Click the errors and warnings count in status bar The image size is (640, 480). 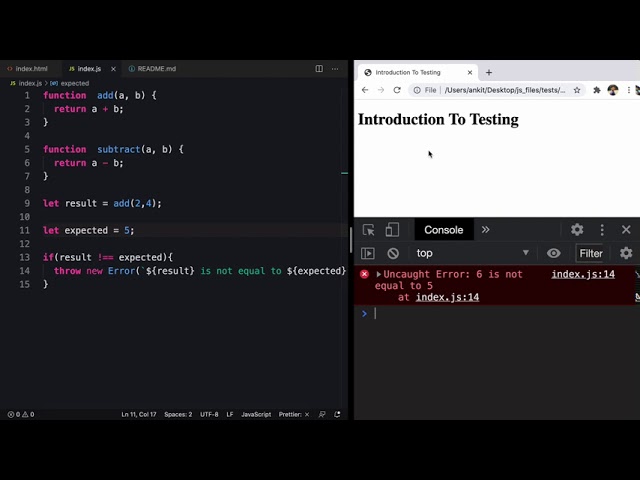click(21, 414)
